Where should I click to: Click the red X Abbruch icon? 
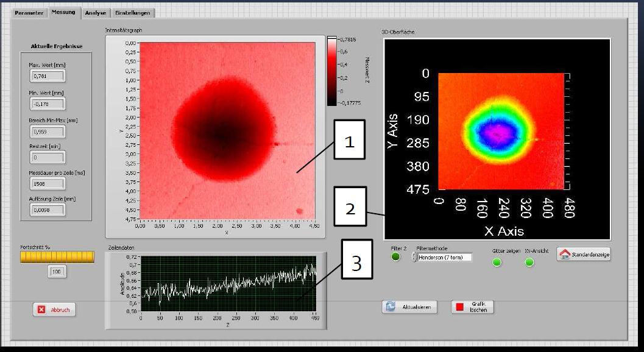point(42,309)
